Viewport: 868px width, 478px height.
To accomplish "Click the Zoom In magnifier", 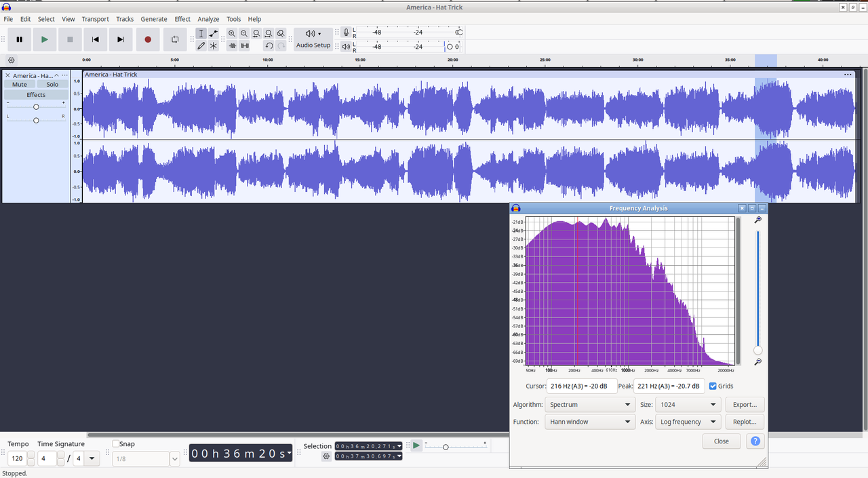I will click(232, 33).
